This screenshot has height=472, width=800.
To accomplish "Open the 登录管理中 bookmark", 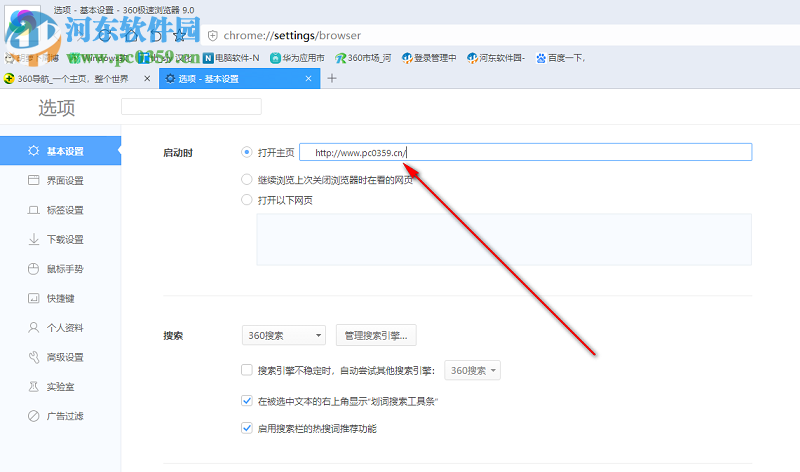I will tap(429, 58).
